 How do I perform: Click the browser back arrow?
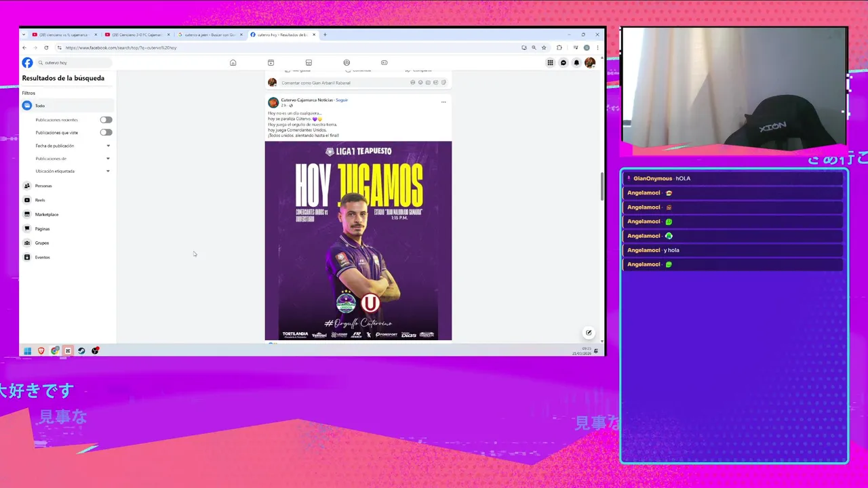point(24,47)
